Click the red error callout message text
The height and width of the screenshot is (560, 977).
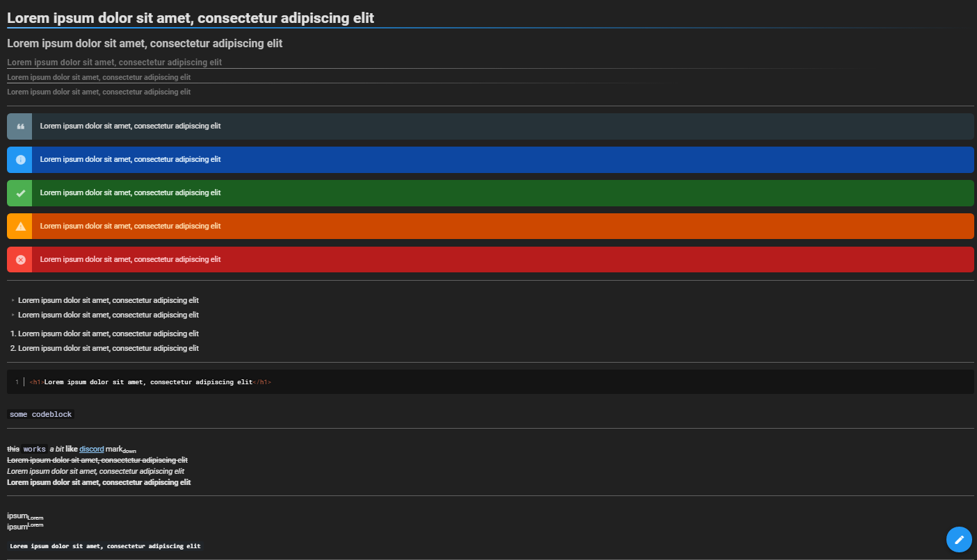pos(129,259)
